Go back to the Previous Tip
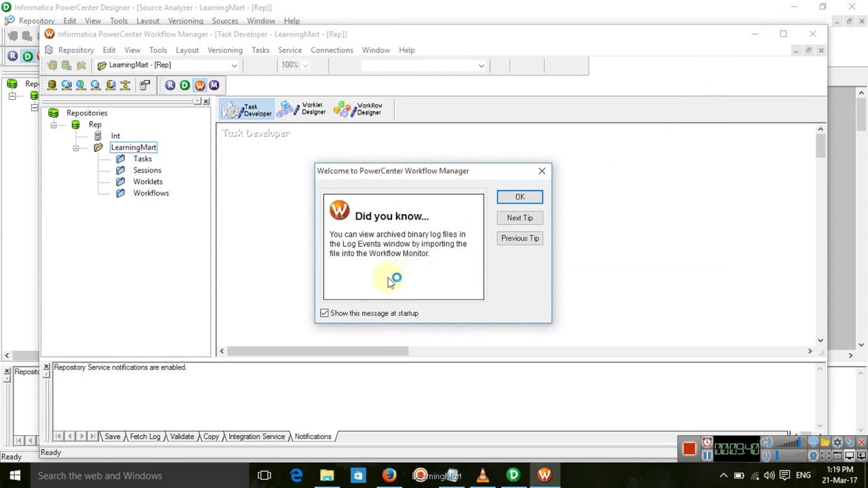The height and width of the screenshot is (488, 868). click(519, 238)
